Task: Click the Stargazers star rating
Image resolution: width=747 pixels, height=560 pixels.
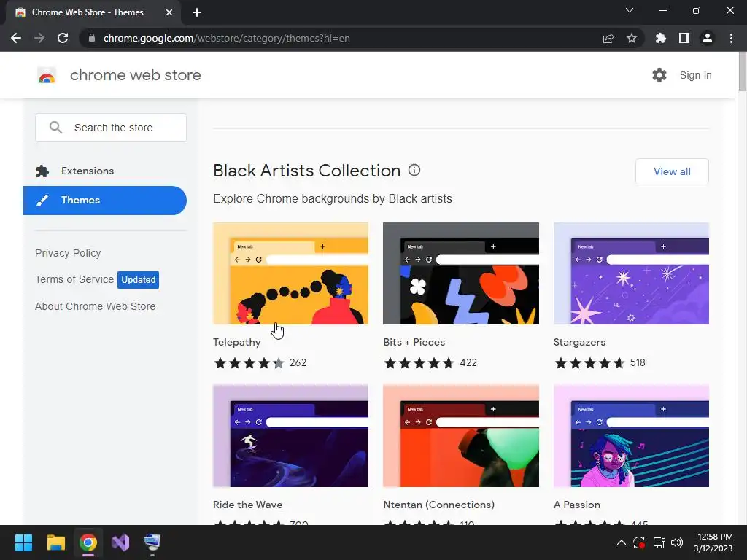Action: [x=589, y=363]
